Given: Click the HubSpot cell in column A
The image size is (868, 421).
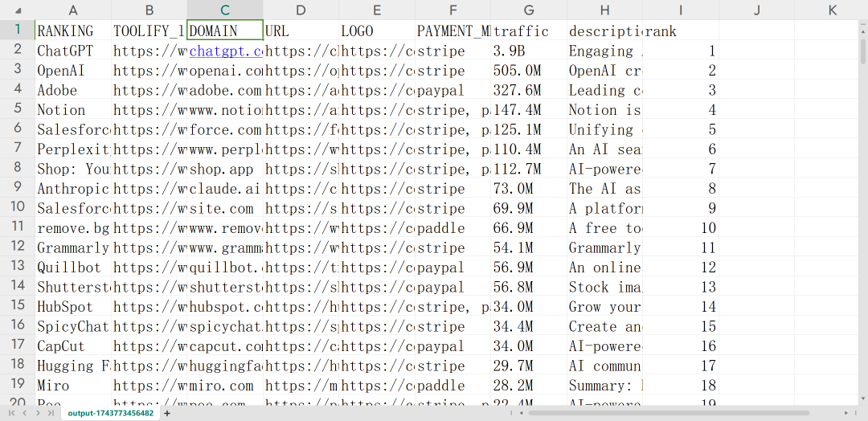Looking at the screenshot, I should tap(72, 306).
